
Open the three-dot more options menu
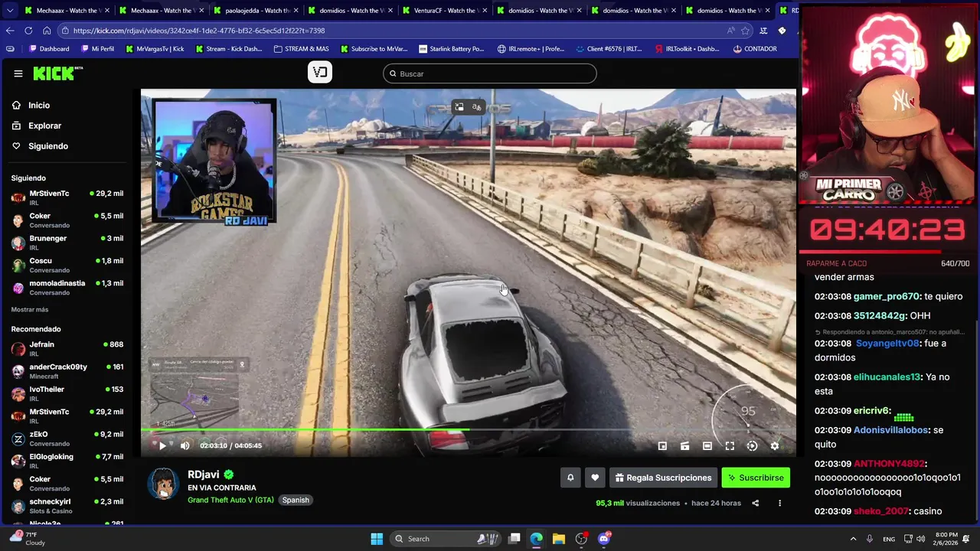(x=779, y=503)
